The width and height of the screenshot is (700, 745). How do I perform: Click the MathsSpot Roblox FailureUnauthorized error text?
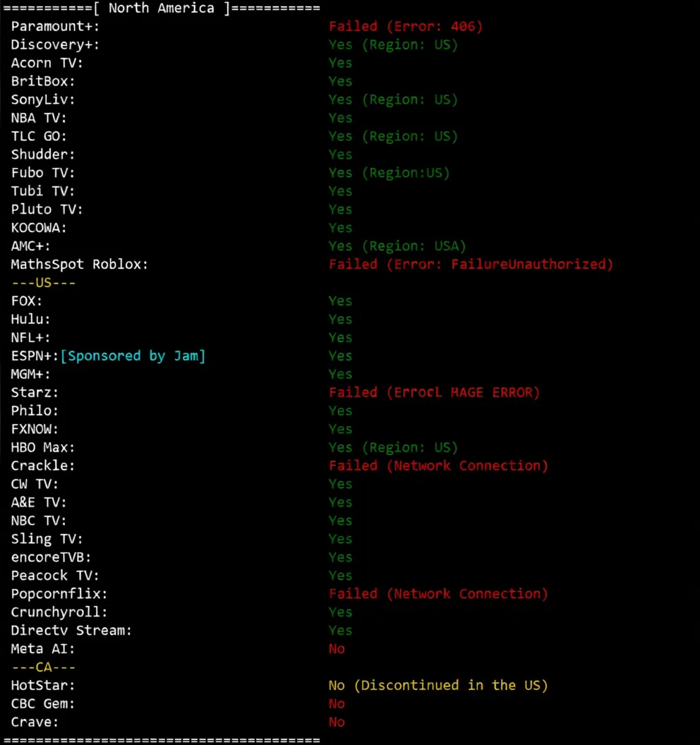471,265
